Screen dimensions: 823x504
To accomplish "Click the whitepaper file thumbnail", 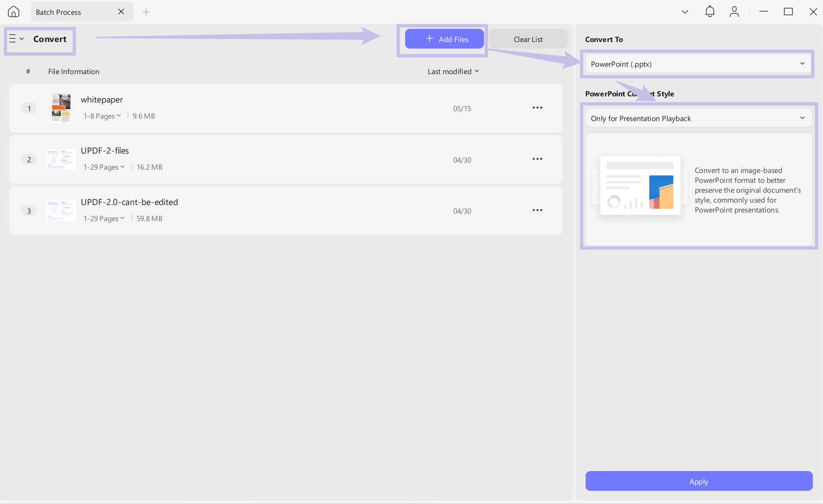I will click(x=61, y=108).
